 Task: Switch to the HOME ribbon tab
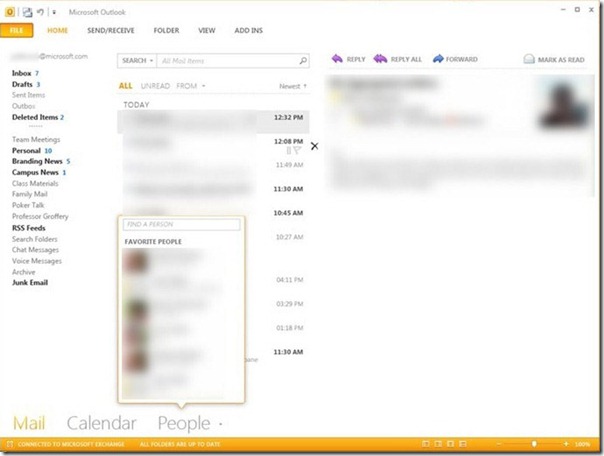click(x=57, y=30)
